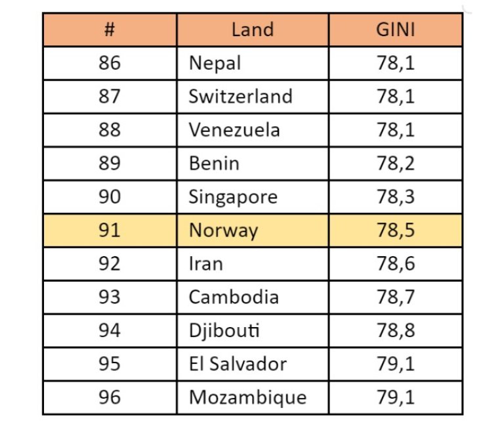This screenshot has height=425, width=504.
Task: Click the highlighted Norway cell
Action: (253, 231)
